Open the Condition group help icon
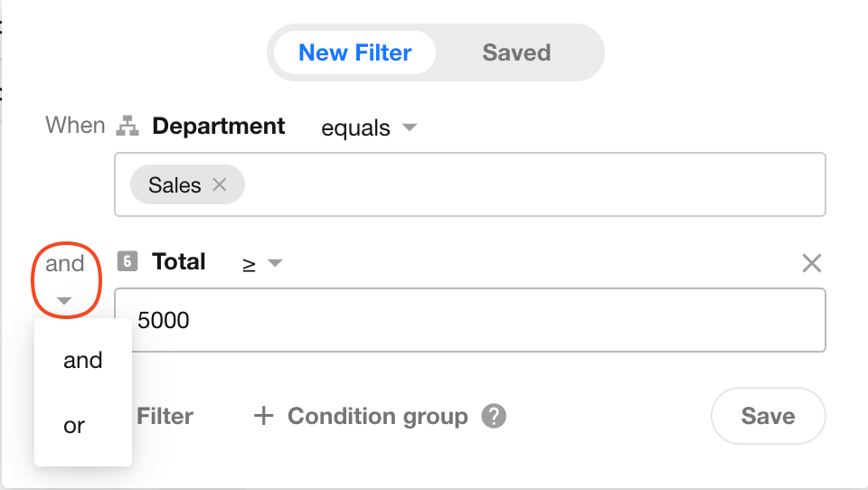Image resolution: width=868 pixels, height=490 pixels. pos(494,417)
